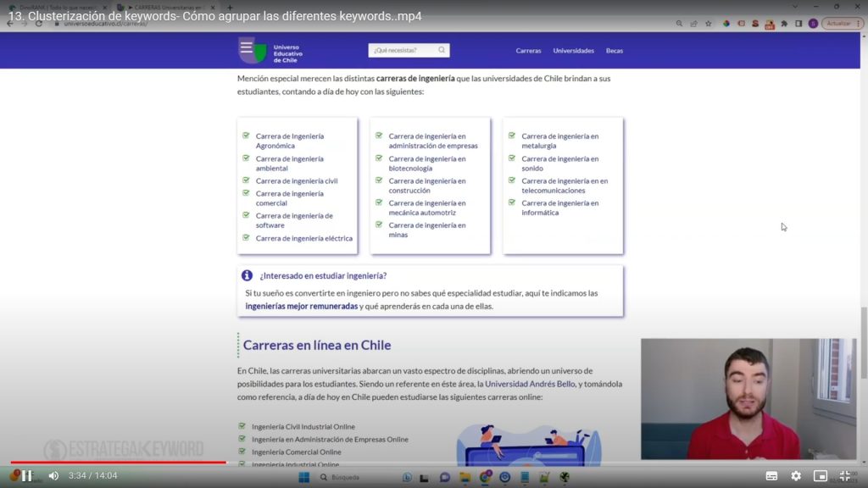Open Carrera de Ingeniería Agronómica link
Screen dimensions: 868x488
click(290, 141)
